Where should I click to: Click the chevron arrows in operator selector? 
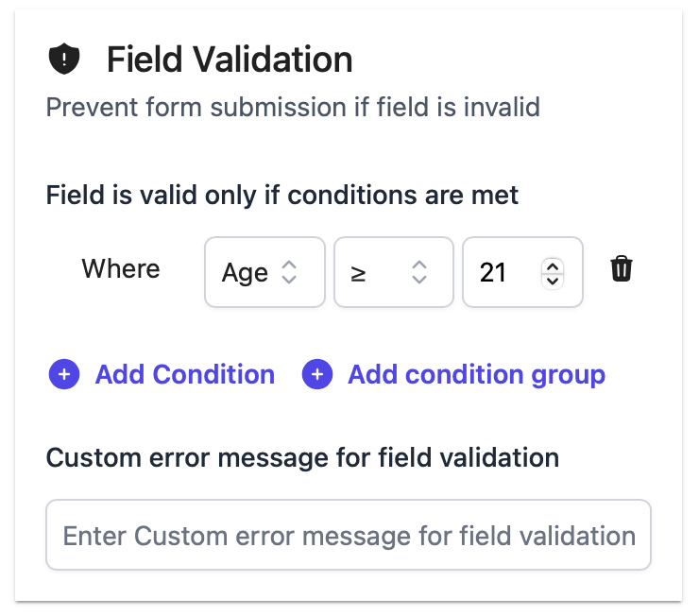point(419,272)
